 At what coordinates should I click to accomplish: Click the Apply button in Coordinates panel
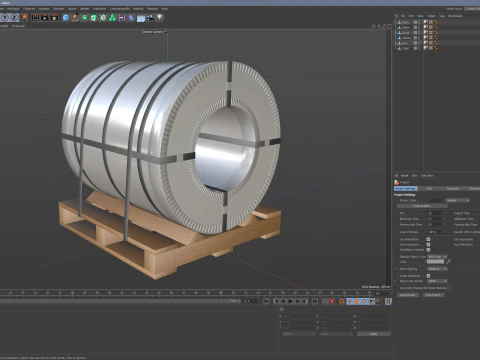point(374,334)
